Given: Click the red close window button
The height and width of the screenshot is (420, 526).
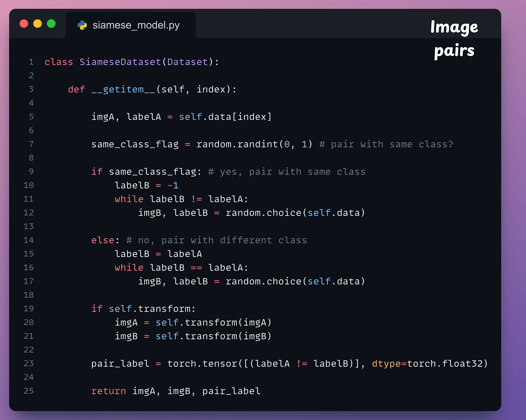Looking at the screenshot, I should (24, 24).
